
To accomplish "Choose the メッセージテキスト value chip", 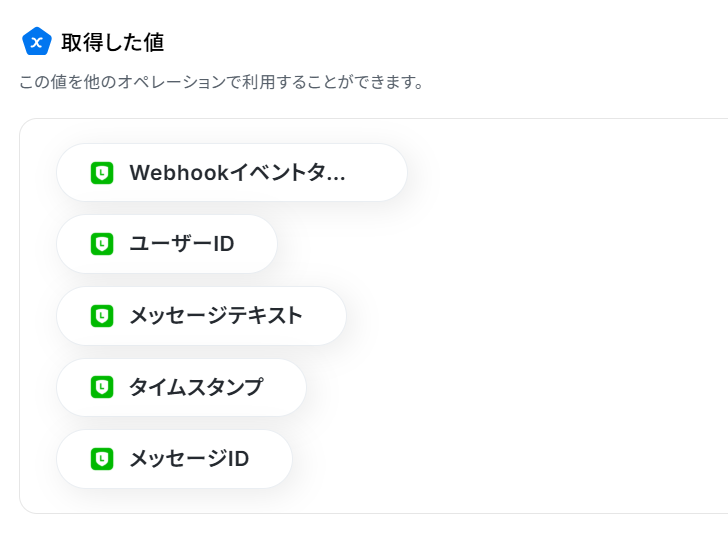I will [201, 316].
